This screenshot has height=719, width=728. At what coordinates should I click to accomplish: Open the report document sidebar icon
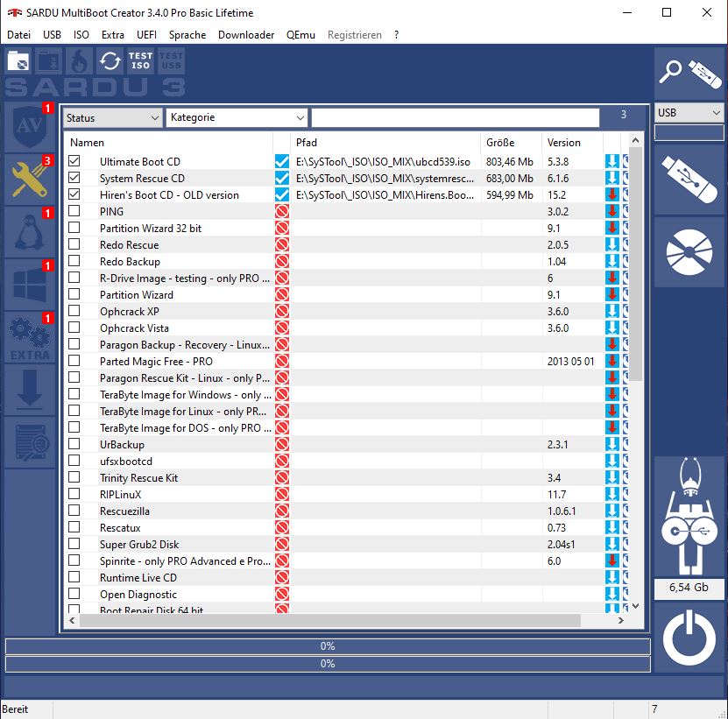point(29,442)
